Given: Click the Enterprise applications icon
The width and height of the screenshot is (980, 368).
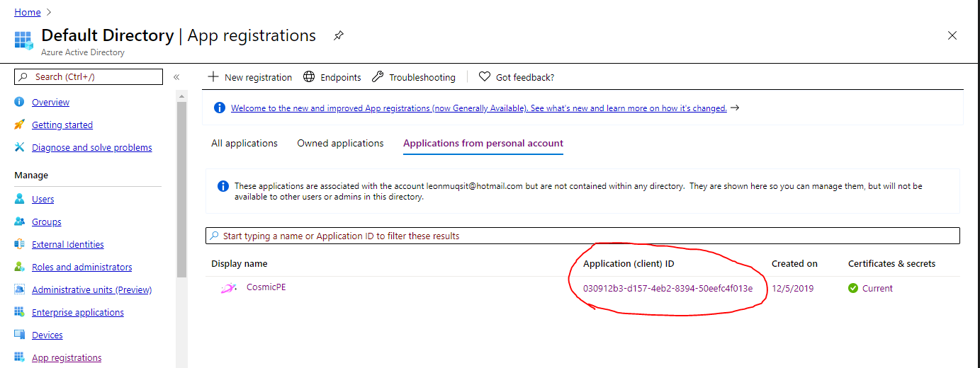Looking at the screenshot, I should [19, 312].
